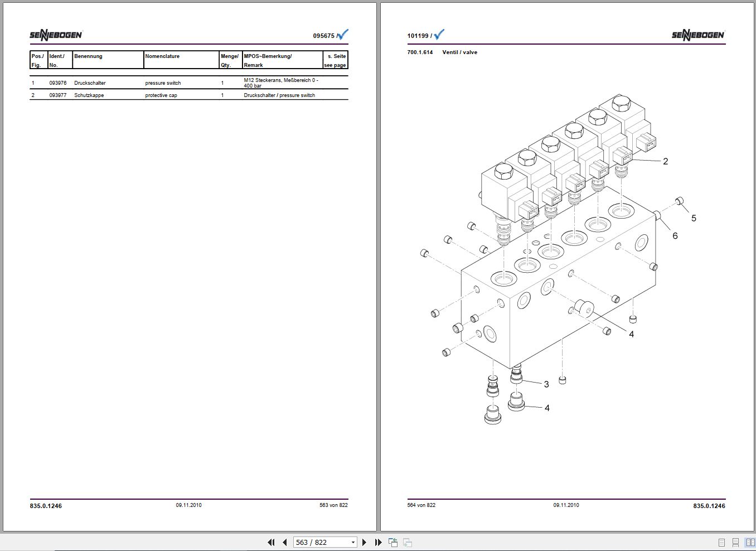Click the Schutzkappe name cell
Viewport: 756px width, 551px height.
click(x=89, y=95)
